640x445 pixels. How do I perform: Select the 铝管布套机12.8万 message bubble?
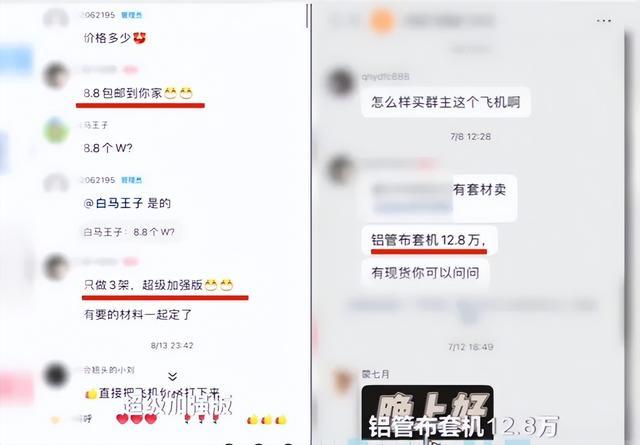pos(429,240)
